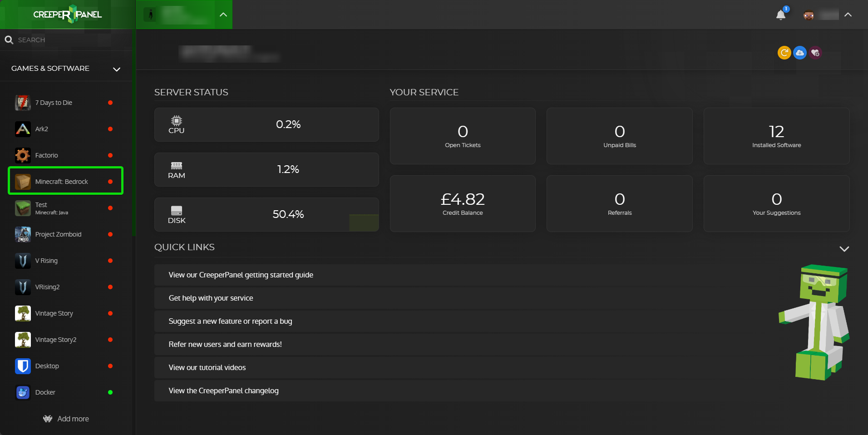Open Suggest a new feature or report a bug
868x435 pixels.
point(230,321)
